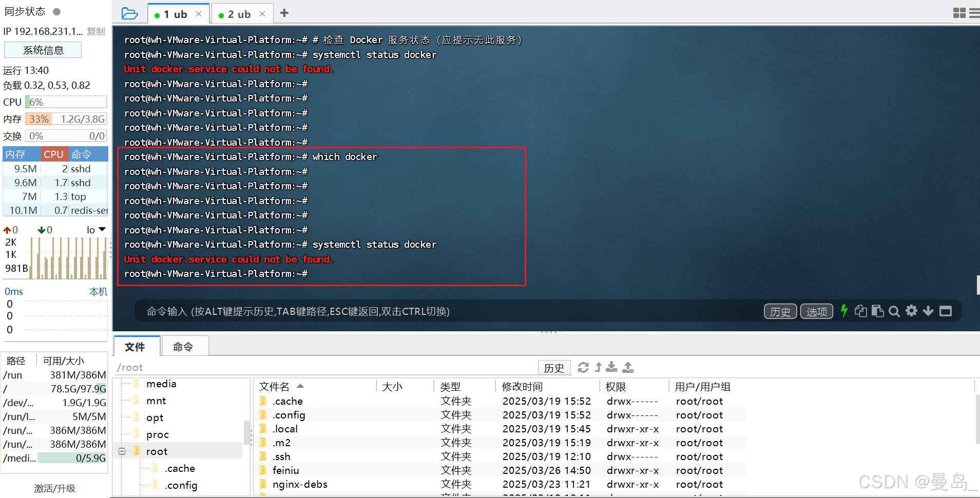Click the green lightning quick command icon
The height and width of the screenshot is (498, 980).
pyautogui.click(x=844, y=311)
